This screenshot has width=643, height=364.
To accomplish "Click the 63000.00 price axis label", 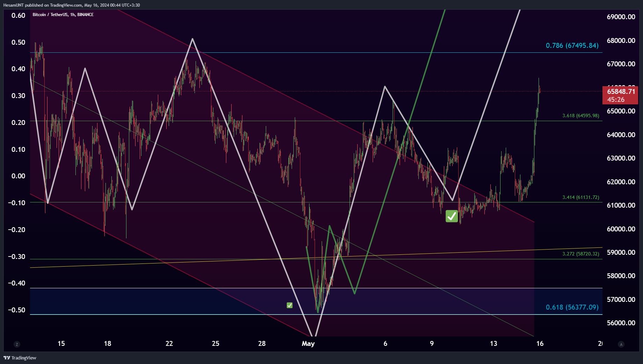I will pyautogui.click(x=621, y=158).
